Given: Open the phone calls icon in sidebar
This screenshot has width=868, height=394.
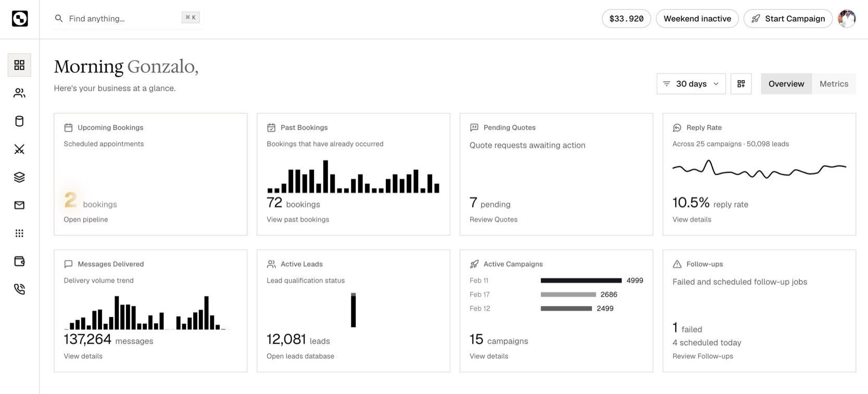Looking at the screenshot, I should coord(19,289).
